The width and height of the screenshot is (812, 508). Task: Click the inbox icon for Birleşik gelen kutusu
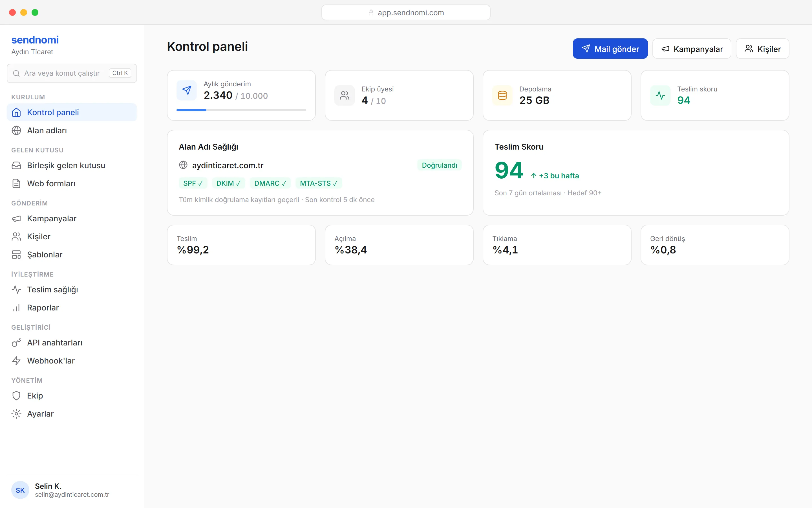coord(16,165)
